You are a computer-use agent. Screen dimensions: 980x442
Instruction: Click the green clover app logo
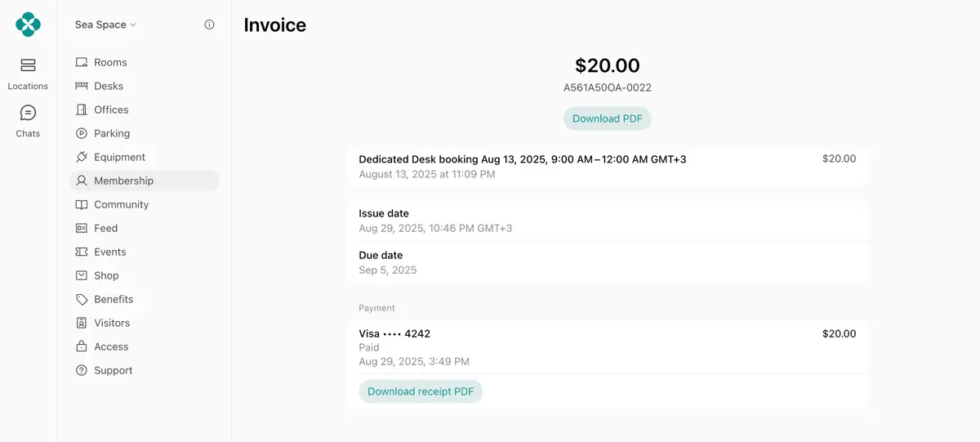pos(28,25)
